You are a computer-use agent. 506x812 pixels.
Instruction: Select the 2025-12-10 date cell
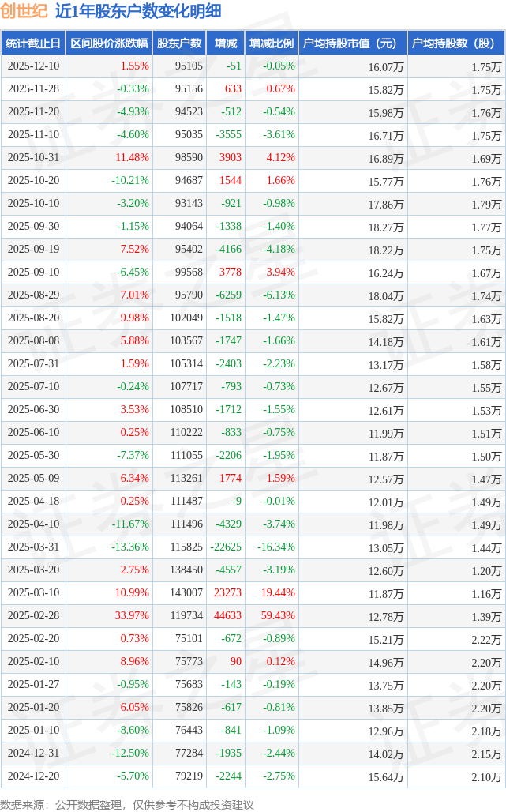tap(33, 66)
